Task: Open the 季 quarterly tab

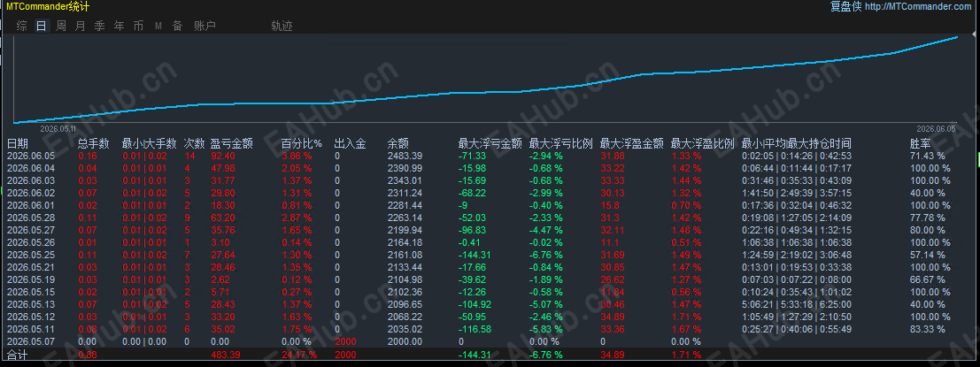Action: (99, 26)
